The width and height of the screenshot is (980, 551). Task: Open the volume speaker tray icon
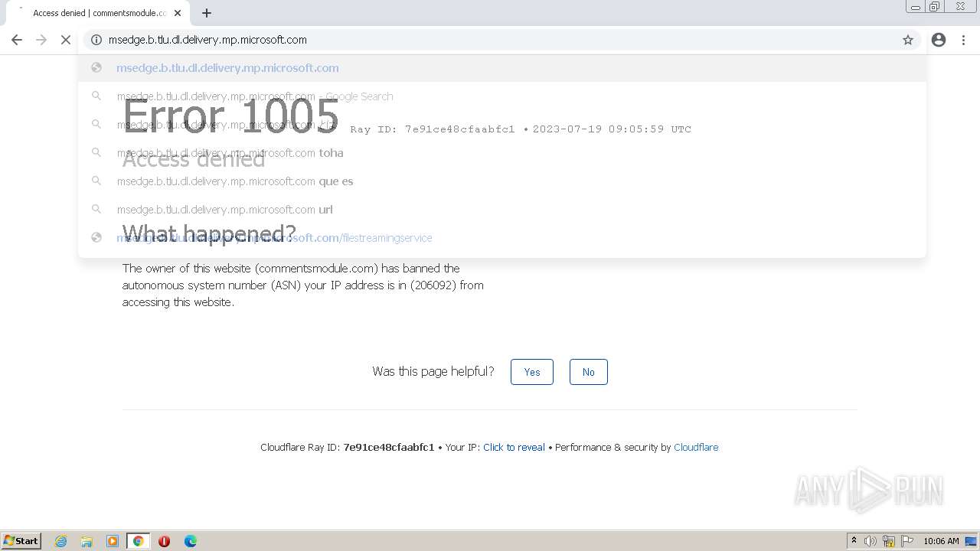(871, 541)
